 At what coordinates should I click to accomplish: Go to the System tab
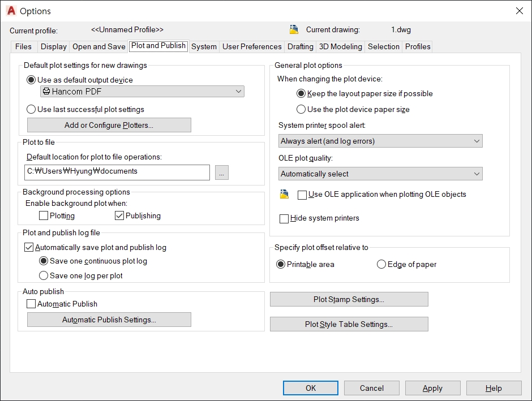204,46
